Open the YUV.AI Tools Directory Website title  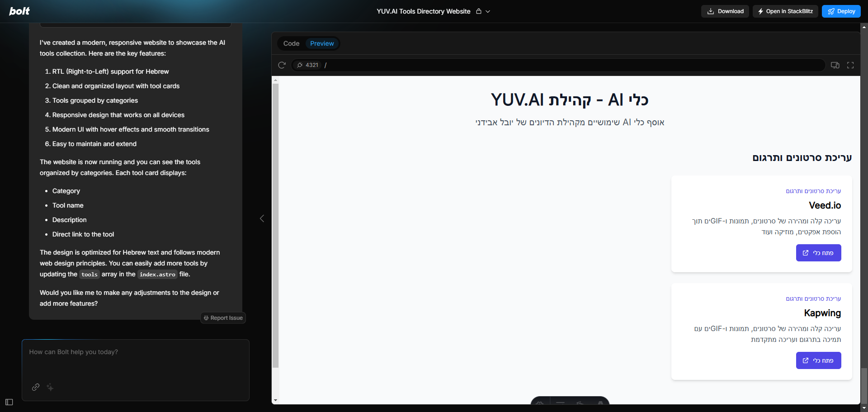point(424,11)
